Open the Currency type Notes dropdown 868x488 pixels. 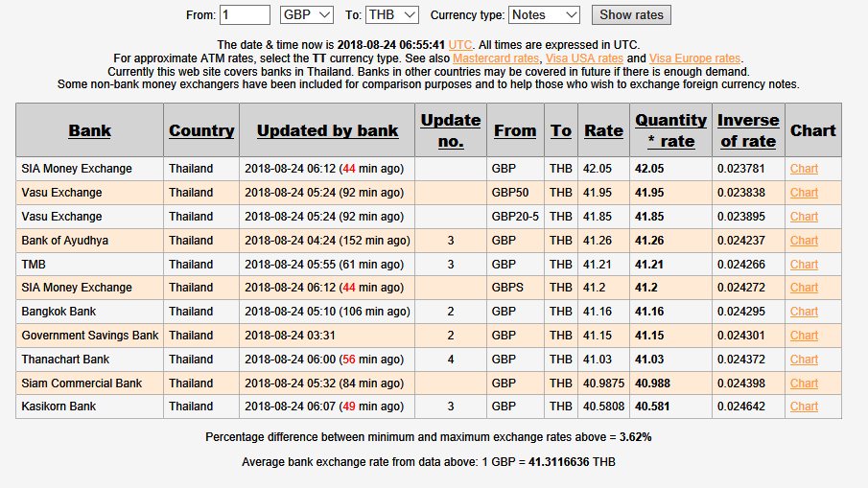click(x=544, y=15)
